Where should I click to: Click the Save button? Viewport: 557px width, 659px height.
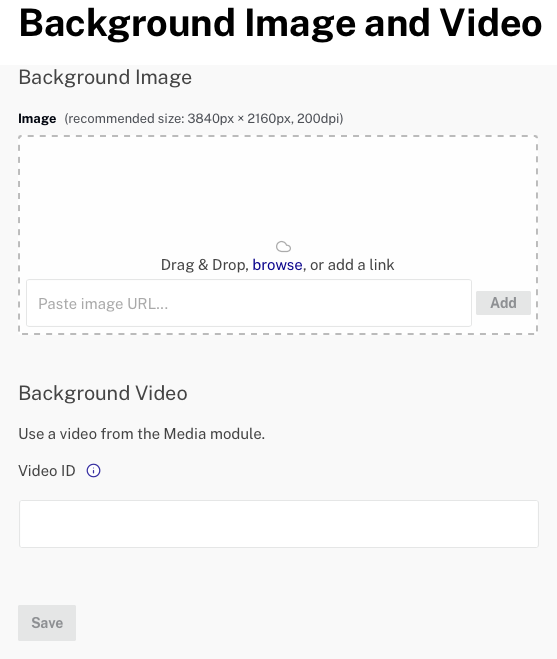pyautogui.click(x=47, y=622)
